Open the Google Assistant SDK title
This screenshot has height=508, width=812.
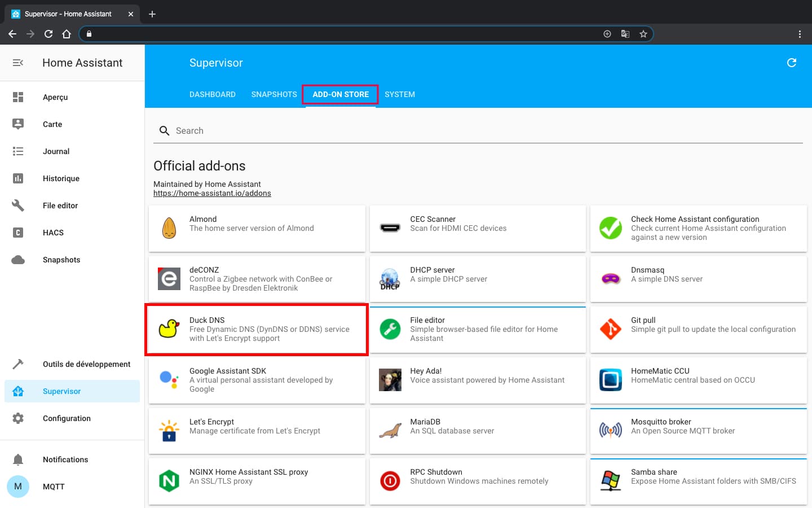coord(228,371)
